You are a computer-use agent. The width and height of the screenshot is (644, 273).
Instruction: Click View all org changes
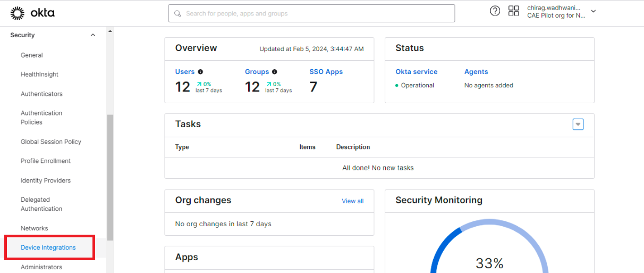(353, 201)
